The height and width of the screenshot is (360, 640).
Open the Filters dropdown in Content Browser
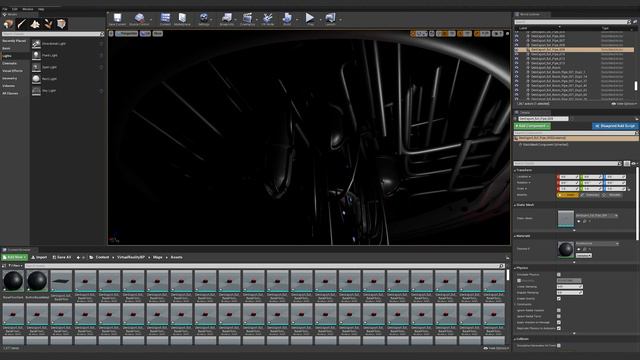(x=16, y=266)
